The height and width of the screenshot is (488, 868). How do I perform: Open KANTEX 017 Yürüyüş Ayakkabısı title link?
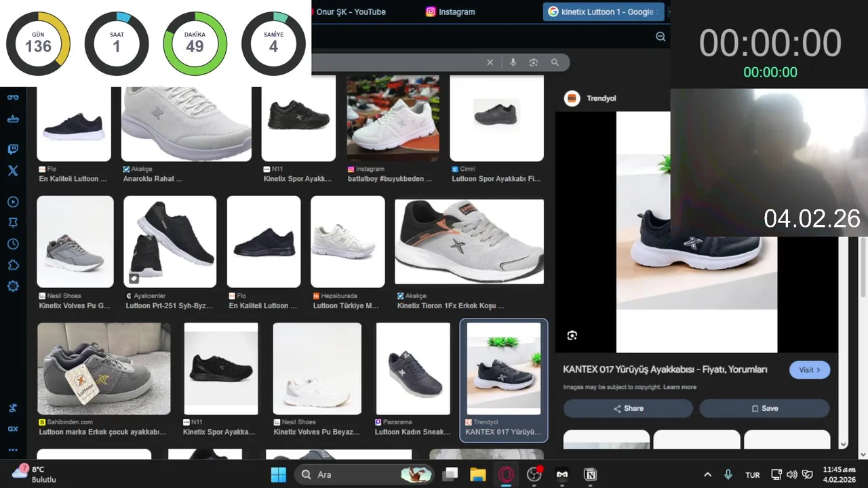(665, 369)
